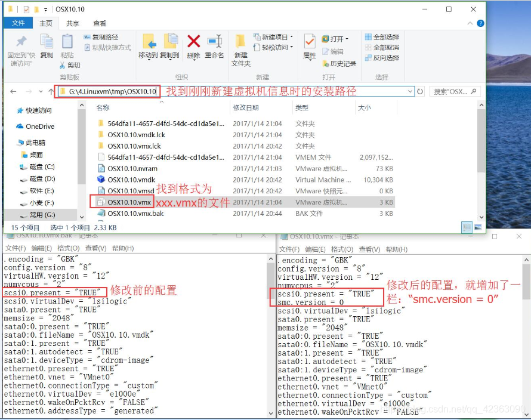Click the Back navigation arrow
The image size is (531, 420).
[13, 91]
